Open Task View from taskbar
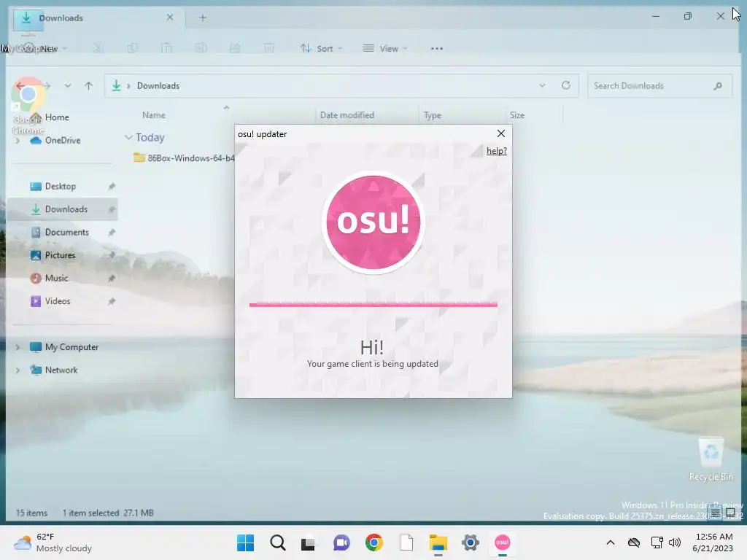Image resolution: width=747 pixels, height=560 pixels. [x=309, y=542]
